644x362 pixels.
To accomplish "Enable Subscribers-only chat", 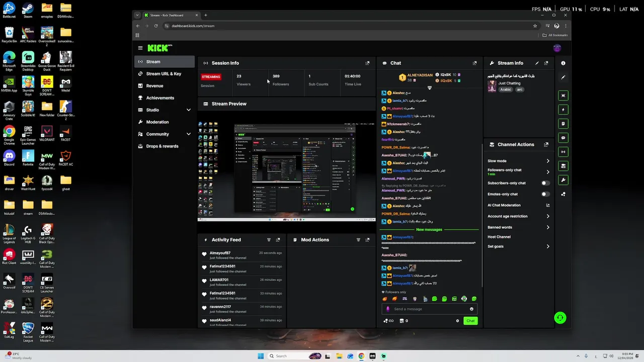I will point(545,184).
